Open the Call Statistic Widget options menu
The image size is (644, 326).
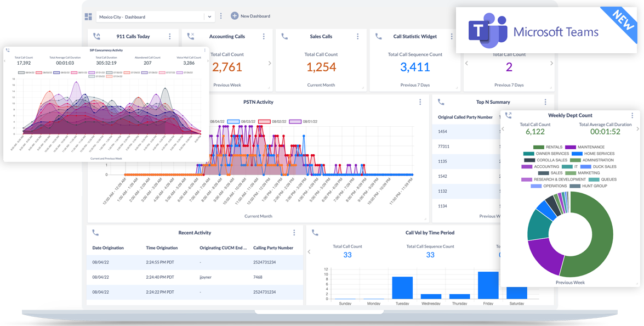(x=452, y=37)
